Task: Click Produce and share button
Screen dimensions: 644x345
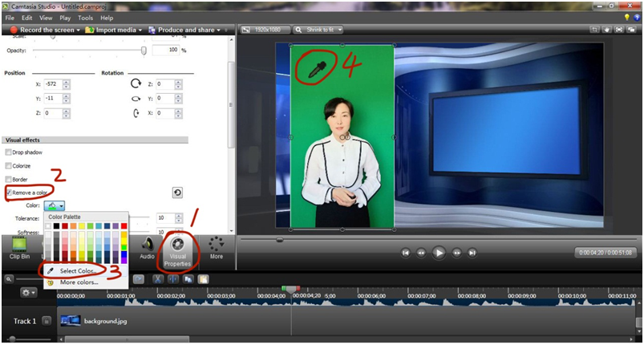Action: [184, 30]
